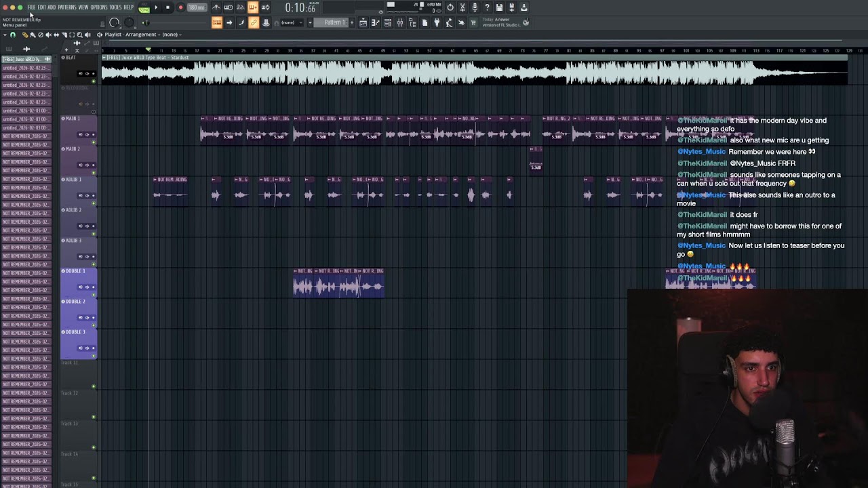868x488 pixels.
Task: Select the playlist Zoom tool
Action: (79, 35)
